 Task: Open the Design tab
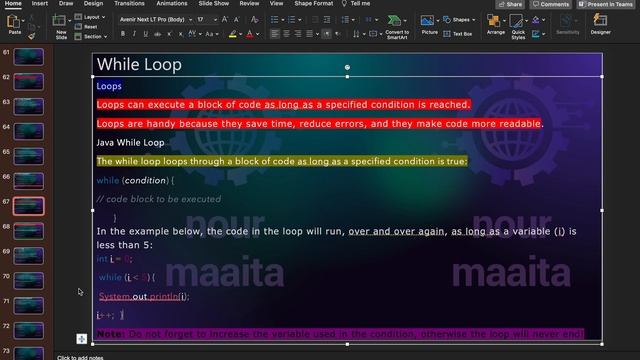tap(93, 3)
